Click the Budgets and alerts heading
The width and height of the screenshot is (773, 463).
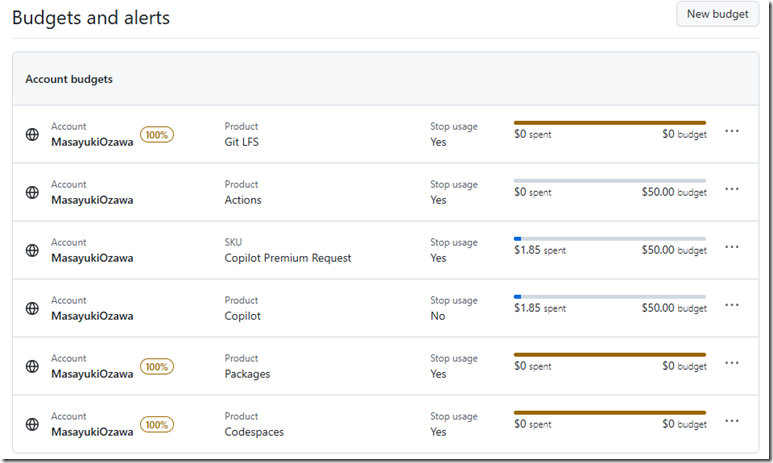tap(91, 18)
